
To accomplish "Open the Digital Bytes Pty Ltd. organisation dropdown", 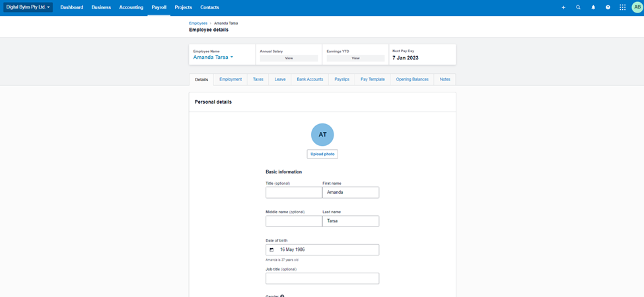I will [28, 7].
